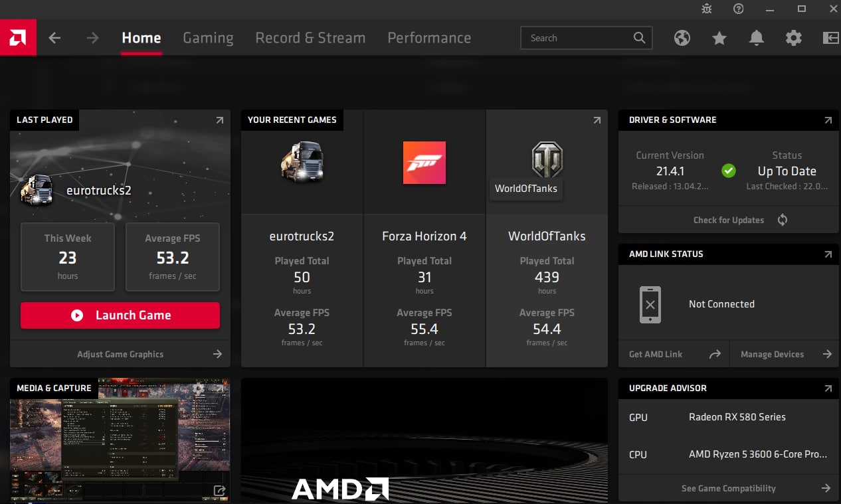The width and height of the screenshot is (841, 504).
Task: Click the refresh icon beside Check for Updates
Action: tap(783, 220)
